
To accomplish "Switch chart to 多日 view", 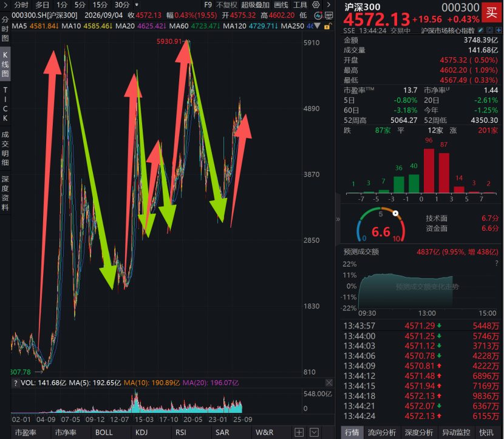I will point(42,5).
